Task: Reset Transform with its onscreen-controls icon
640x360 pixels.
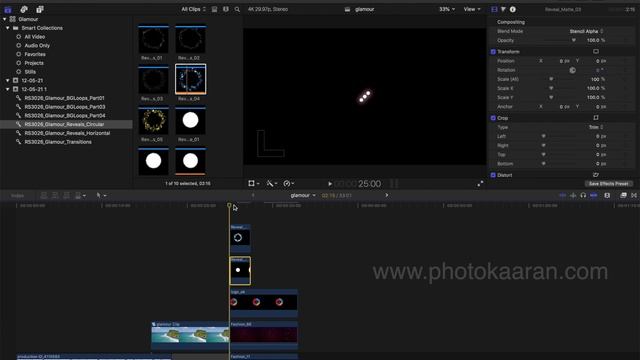Action: [596, 51]
